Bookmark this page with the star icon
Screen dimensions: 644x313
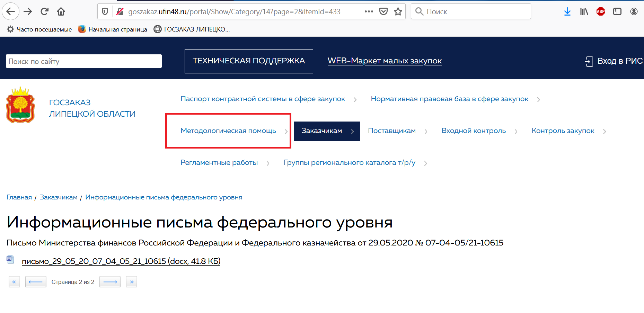[398, 11]
